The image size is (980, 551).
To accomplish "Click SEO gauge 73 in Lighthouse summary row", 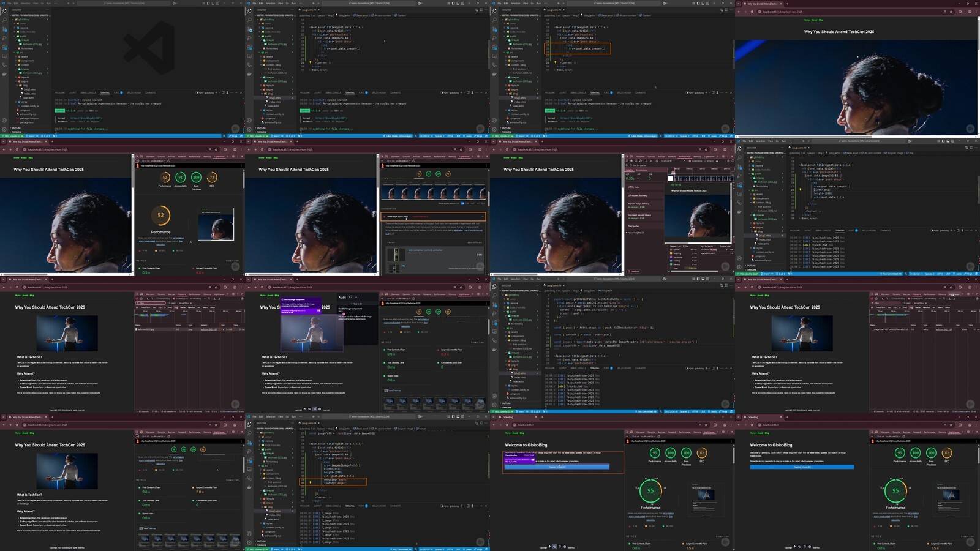I will tap(212, 178).
